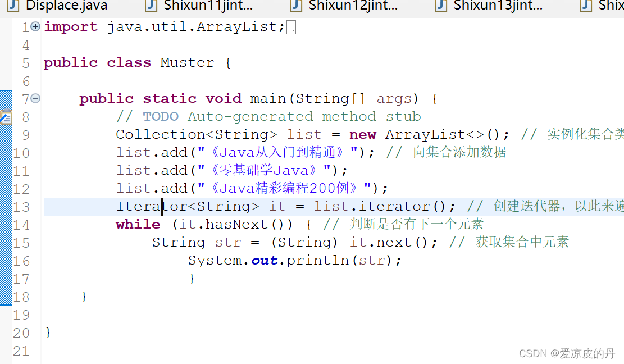Collapse the main method using the minus fold icon
The height and width of the screenshot is (364, 624).
(x=35, y=98)
